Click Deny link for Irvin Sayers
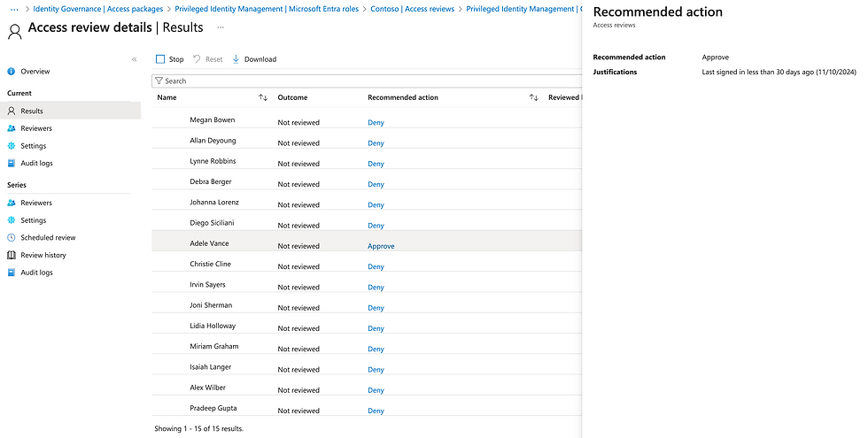This screenshot has height=438, width=868. tap(376, 288)
